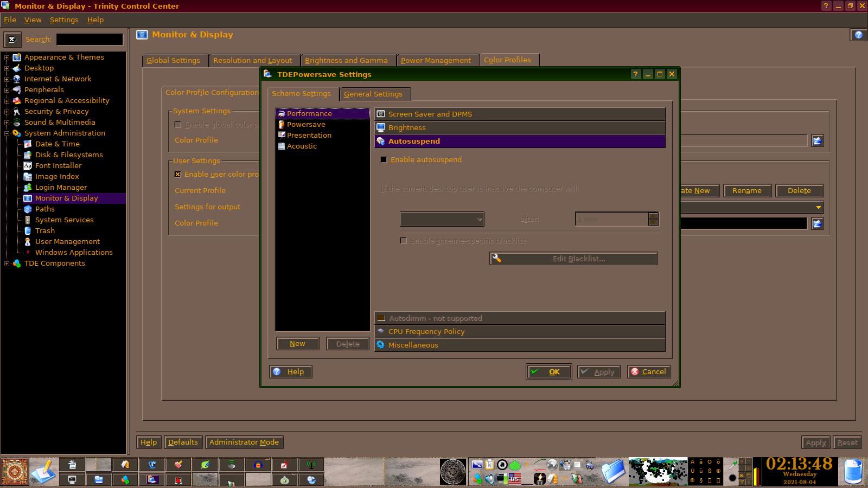Open the autosuspend action dropdown
The height and width of the screenshot is (488, 868).
coord(442,219)
